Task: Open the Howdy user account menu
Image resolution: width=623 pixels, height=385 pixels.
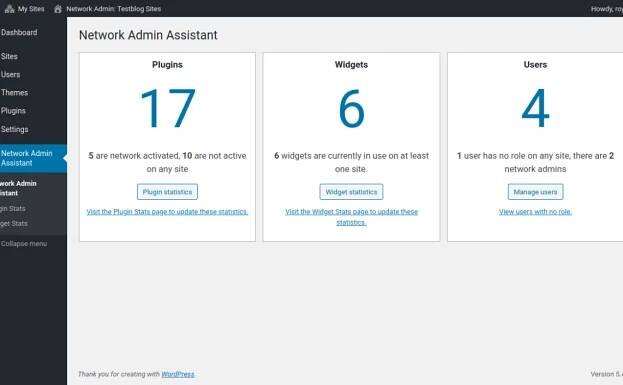Action: [x=607, y=9]
